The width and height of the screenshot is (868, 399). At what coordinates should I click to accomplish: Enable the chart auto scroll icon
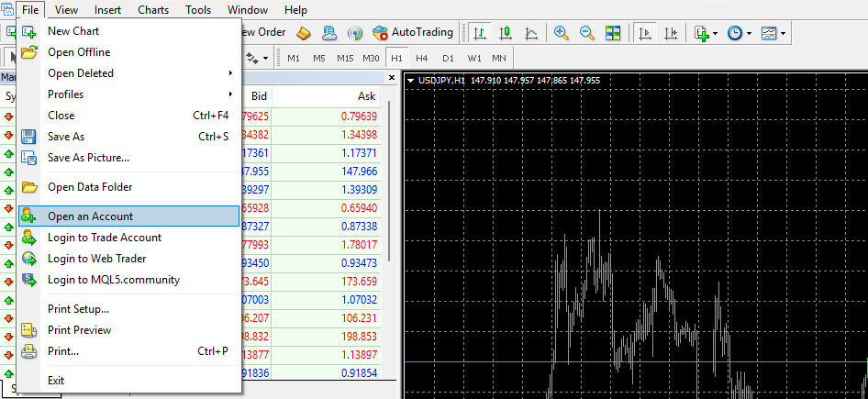[x=645, y=33]
